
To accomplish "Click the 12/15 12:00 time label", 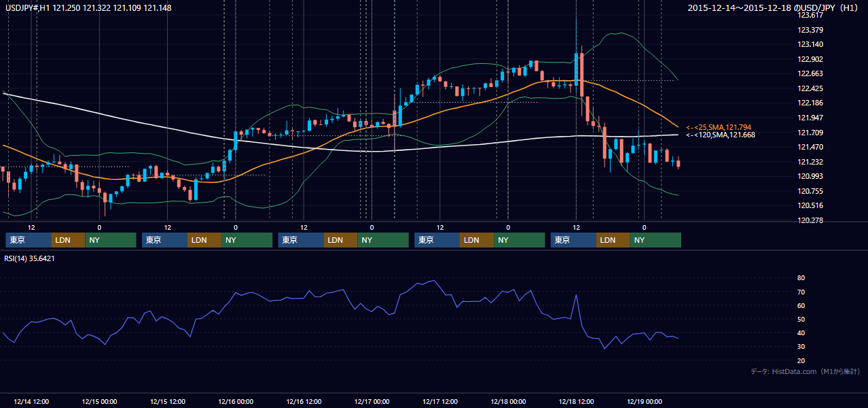I will point(167,401).
